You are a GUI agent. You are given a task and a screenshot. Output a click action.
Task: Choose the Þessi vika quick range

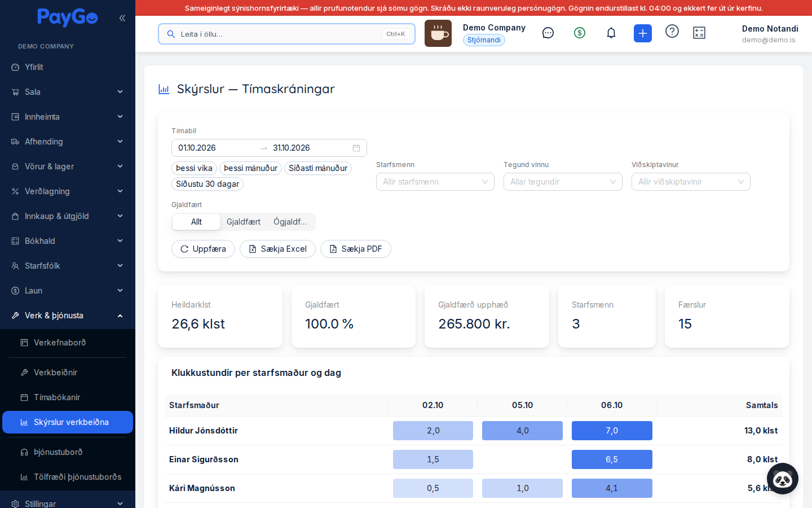195,168
